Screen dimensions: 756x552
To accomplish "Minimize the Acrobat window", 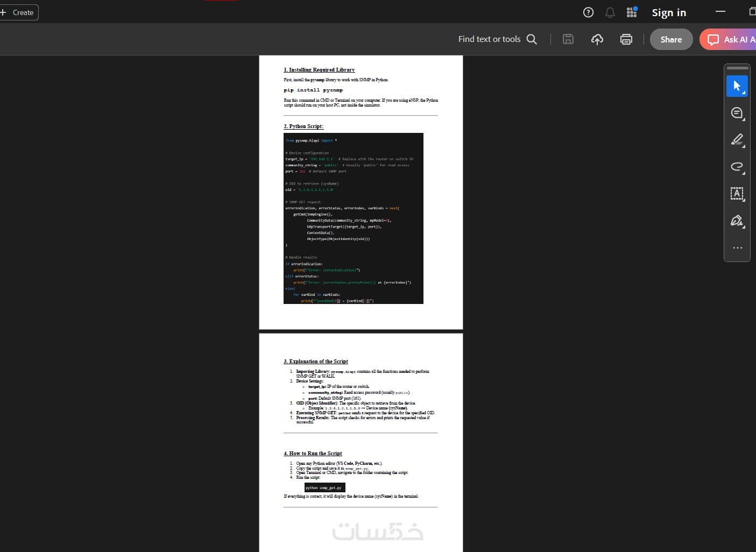I will (x=720, y=11).
